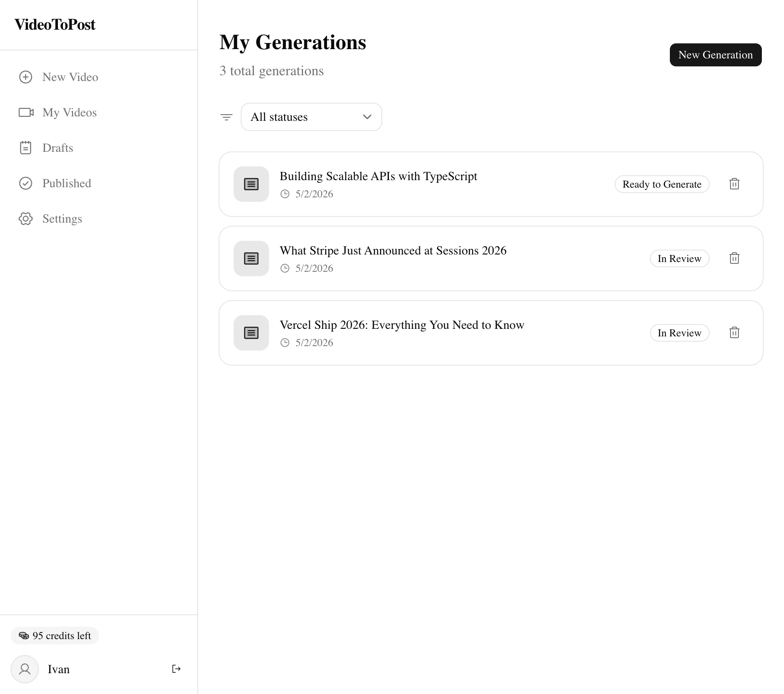Click date 5/2/2026 under Vercel Ship generation
Image resolution: width=784 pixels, height=694 pixels.
[314, 343]
